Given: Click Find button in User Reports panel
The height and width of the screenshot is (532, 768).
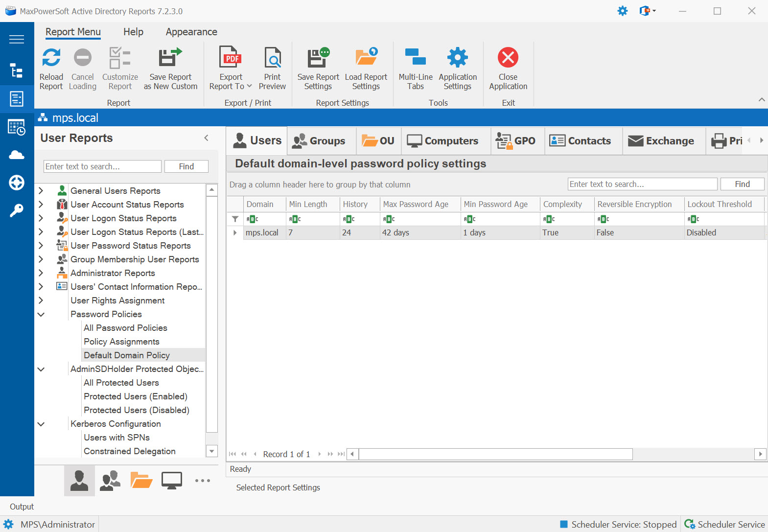Looking at the screenshot, I should click(x=186, y=166).
